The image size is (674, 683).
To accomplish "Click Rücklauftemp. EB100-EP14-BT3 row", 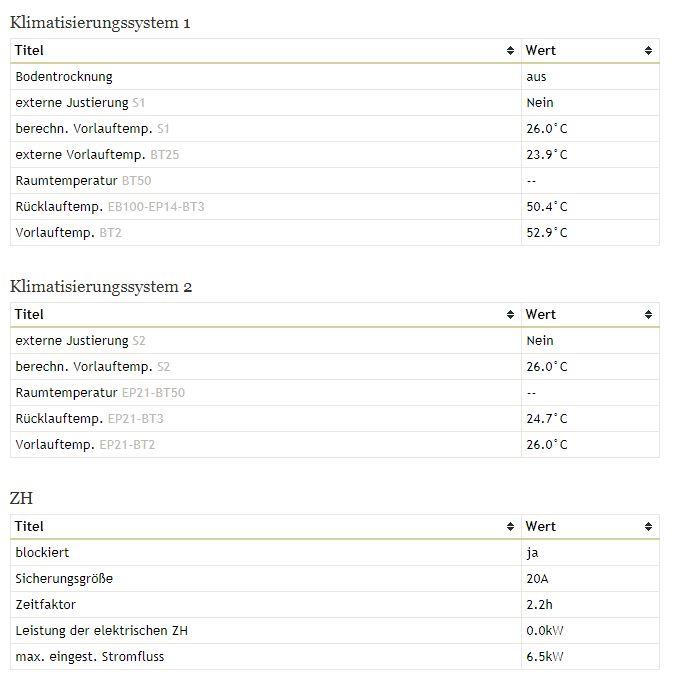I will tap(335, 206).
